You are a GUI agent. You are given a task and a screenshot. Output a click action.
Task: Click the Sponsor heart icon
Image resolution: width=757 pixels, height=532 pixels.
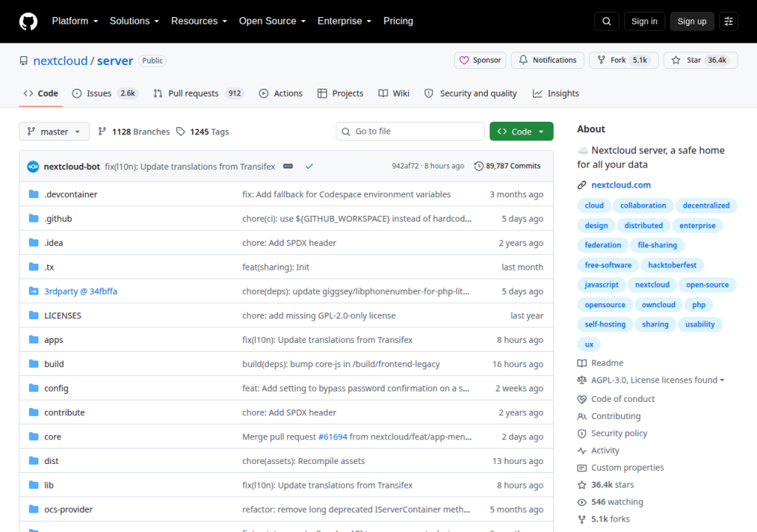(x=464, y=61)
